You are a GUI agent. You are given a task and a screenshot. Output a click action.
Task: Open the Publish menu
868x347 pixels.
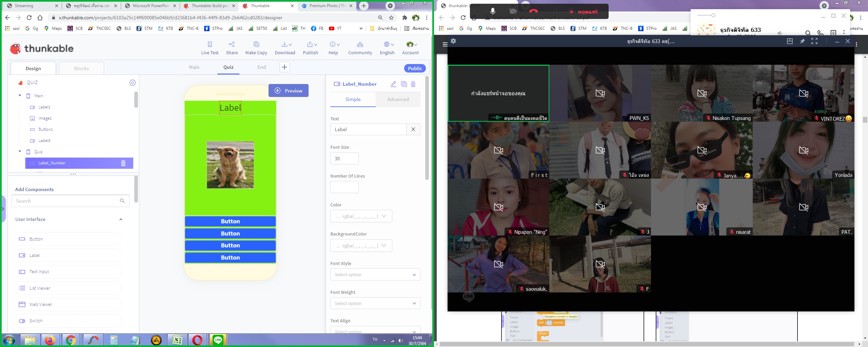310,48
